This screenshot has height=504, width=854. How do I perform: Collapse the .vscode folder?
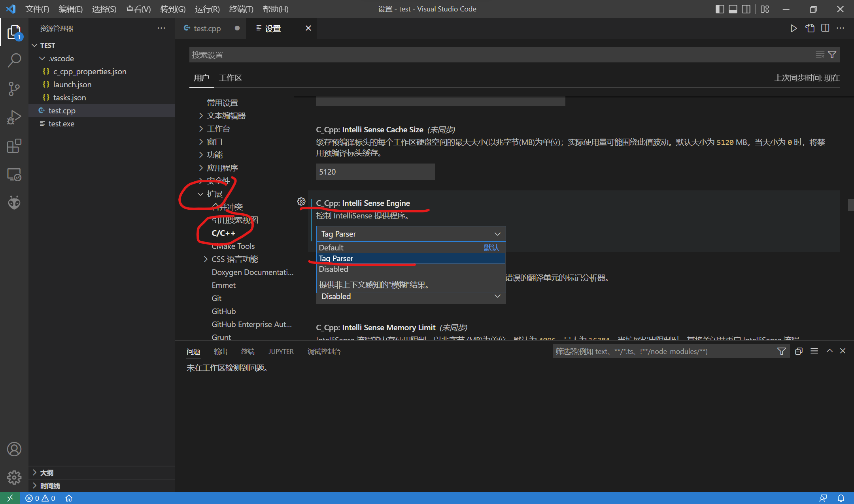(42, 58)
